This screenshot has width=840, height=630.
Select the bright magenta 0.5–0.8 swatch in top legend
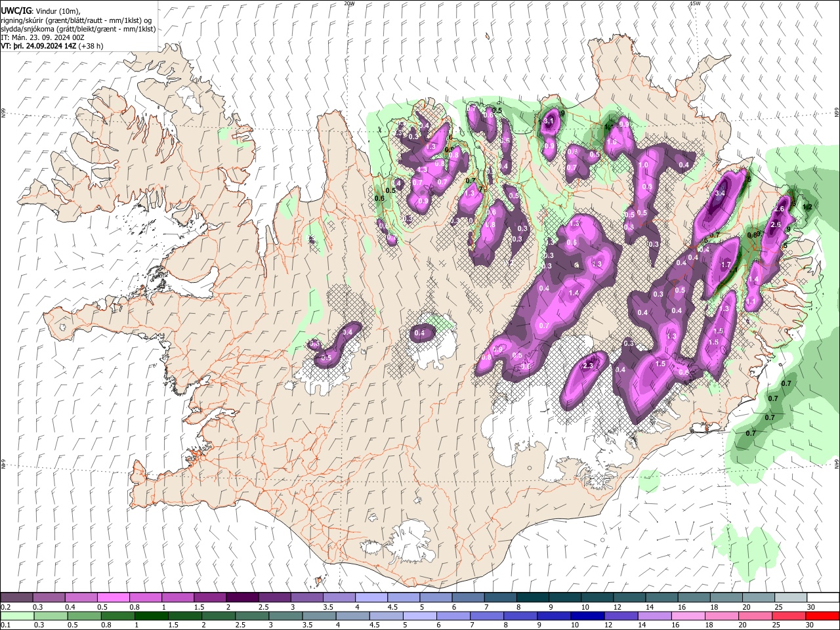point(113,598)
